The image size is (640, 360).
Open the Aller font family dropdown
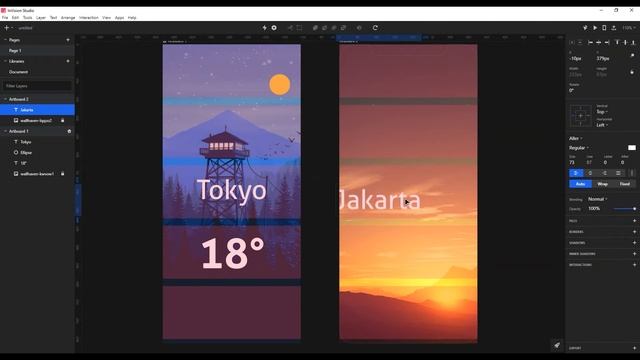point(576,138)
